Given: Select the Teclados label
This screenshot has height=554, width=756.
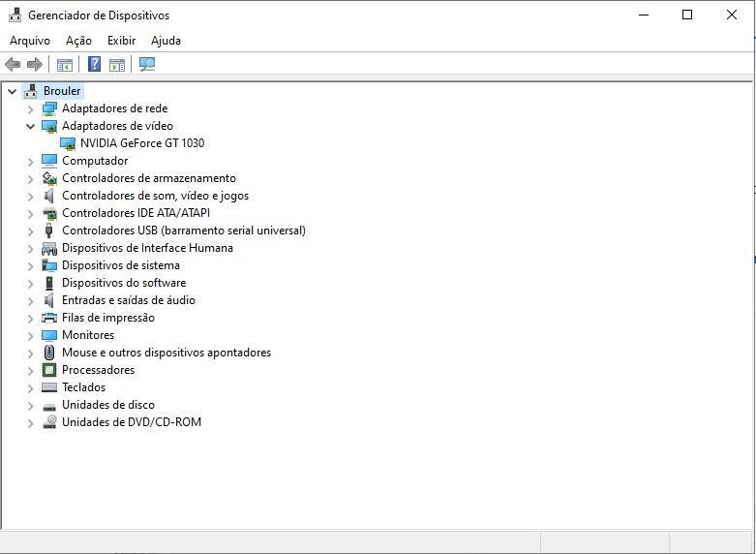Looking at the screenshot, I should click(83, 387).
